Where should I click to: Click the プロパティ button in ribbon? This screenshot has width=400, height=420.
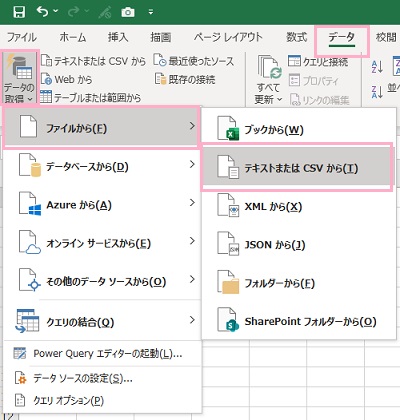coord(313,80)
